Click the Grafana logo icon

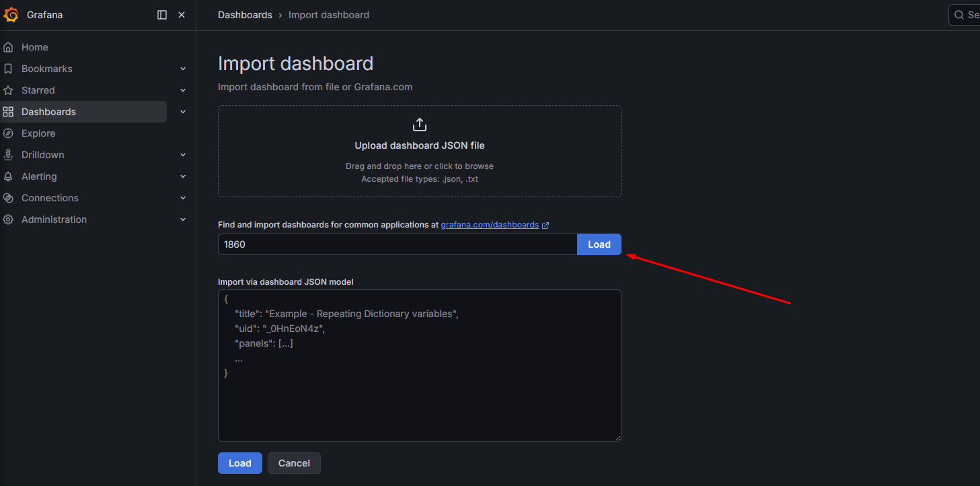click(11, 15)
